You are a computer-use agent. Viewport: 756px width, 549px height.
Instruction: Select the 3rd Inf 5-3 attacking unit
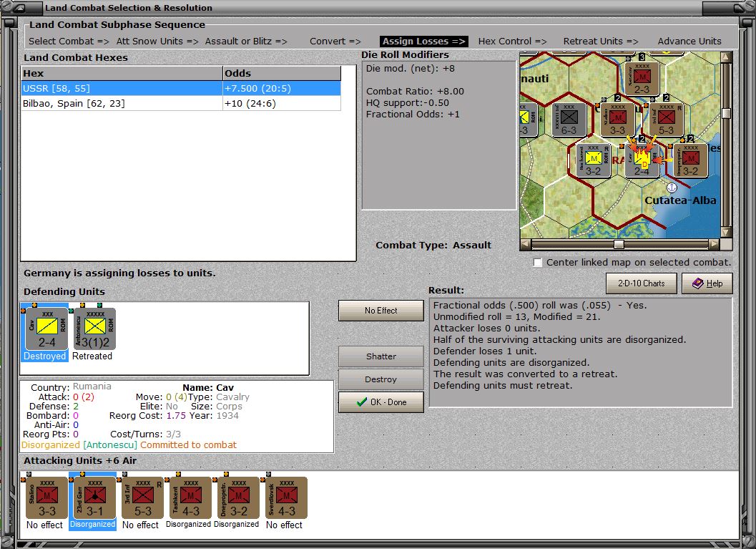(x=143, y=498)
